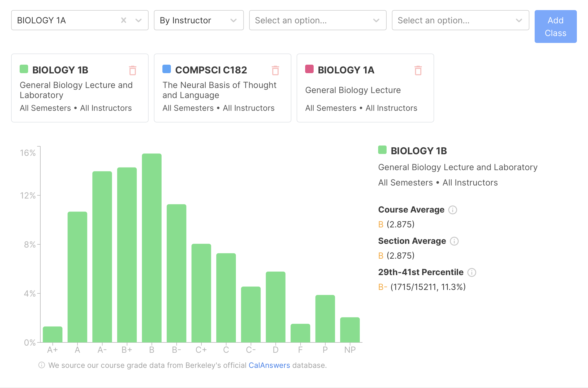
Task: Click the B grade bar in chart
Action: 152,248
